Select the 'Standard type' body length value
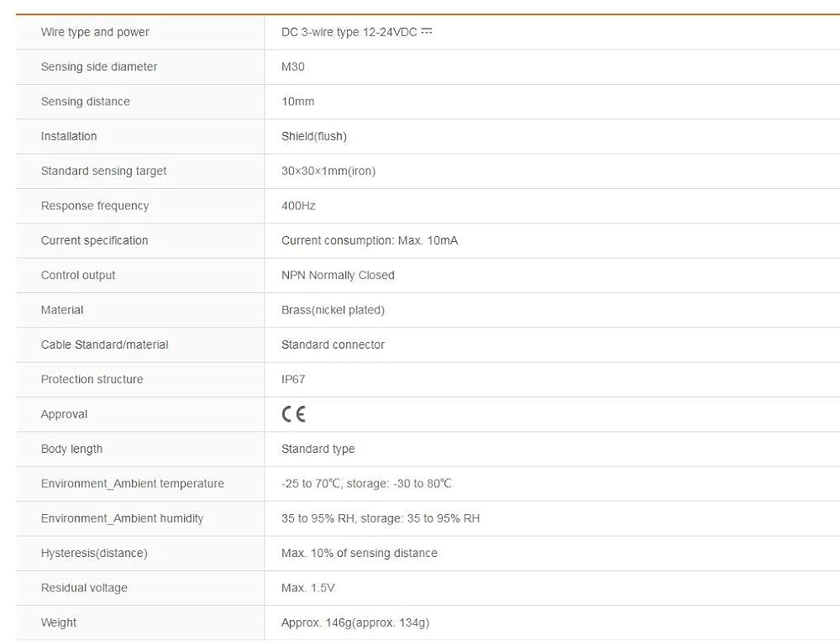Screen dimensions: 840x641 (318, 449)
